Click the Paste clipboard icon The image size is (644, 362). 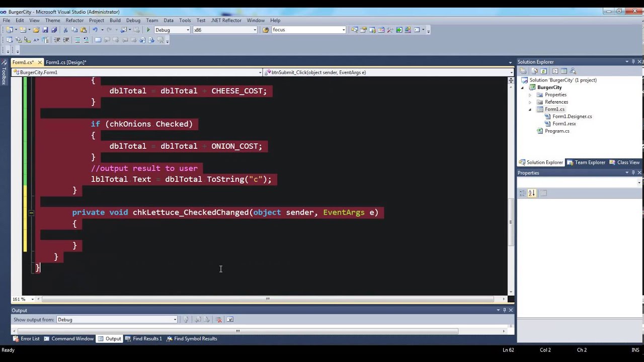tap(84, 30)
